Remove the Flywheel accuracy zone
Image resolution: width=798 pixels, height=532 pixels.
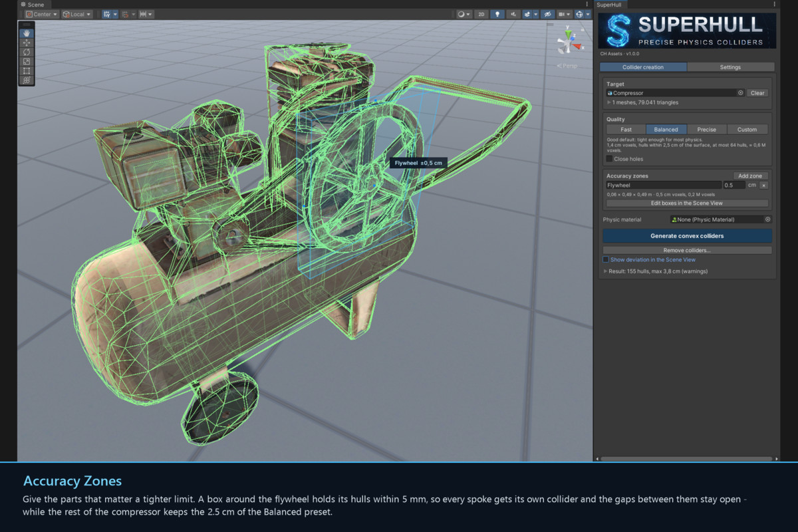coord(763,185)
